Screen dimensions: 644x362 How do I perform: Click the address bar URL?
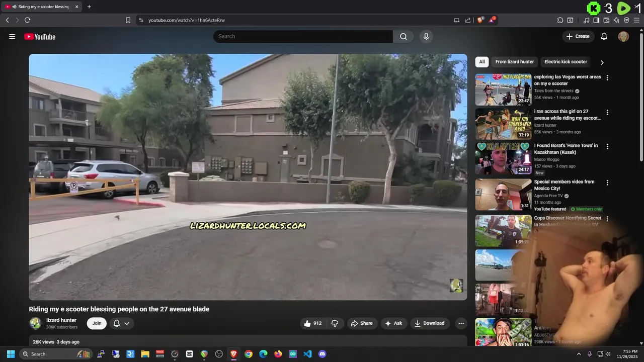point(187,20)
